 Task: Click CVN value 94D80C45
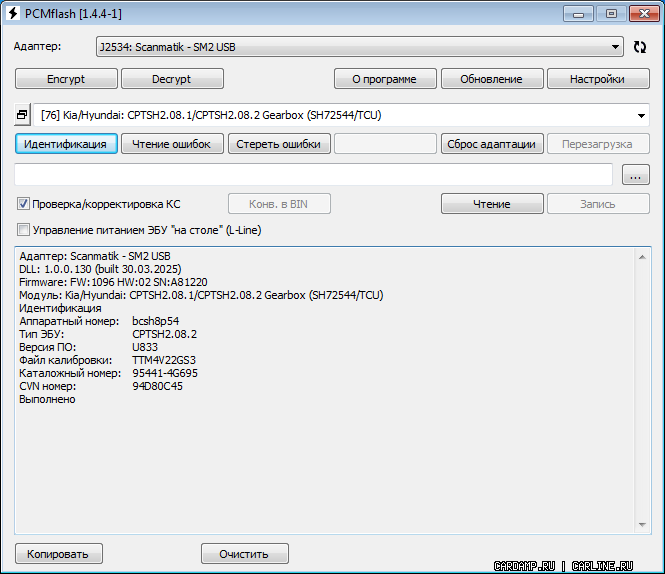157,386
